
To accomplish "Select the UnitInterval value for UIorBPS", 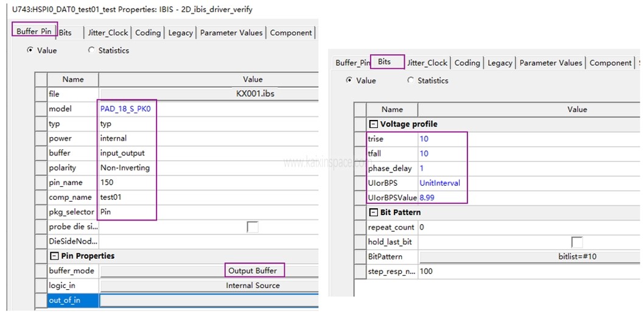I will coord(439,183).
